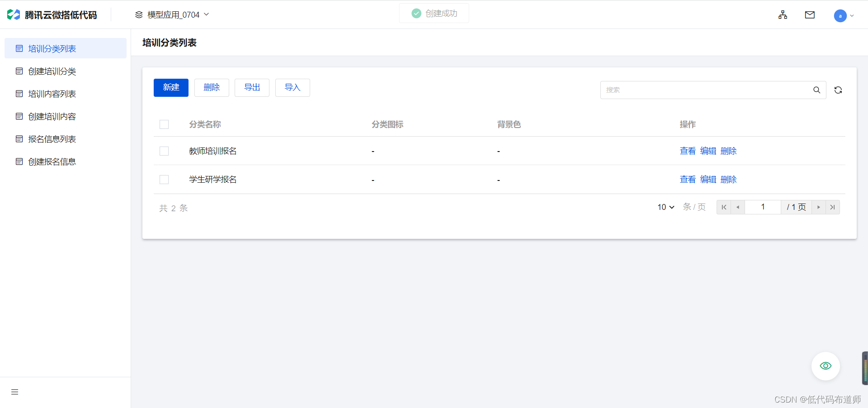Click the 共 2 条 total count text
The height and width of the screenshot is (408, 868).
pyautogui.click(x=174, y=208)
